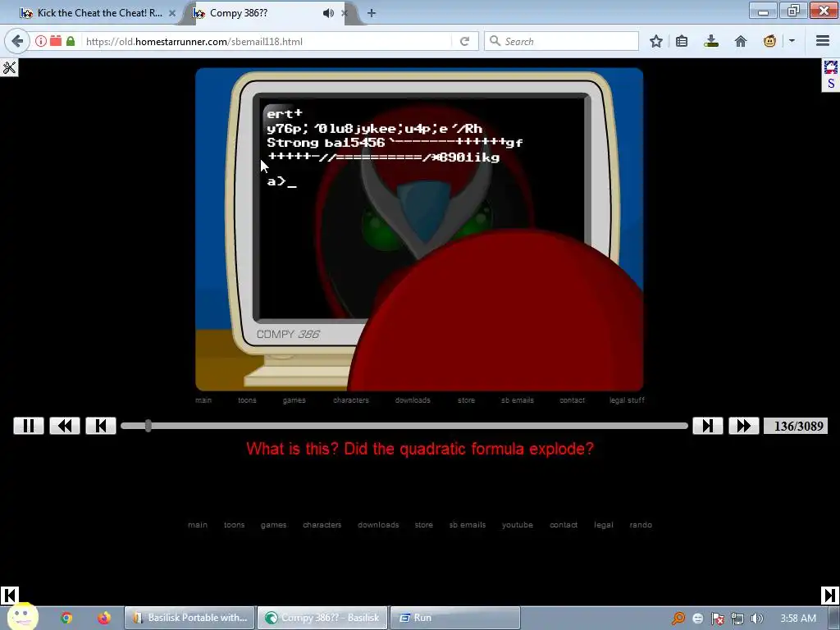Bookmark this page with the star icon
This screenshot has height=630, width=840.
(655, 41)
